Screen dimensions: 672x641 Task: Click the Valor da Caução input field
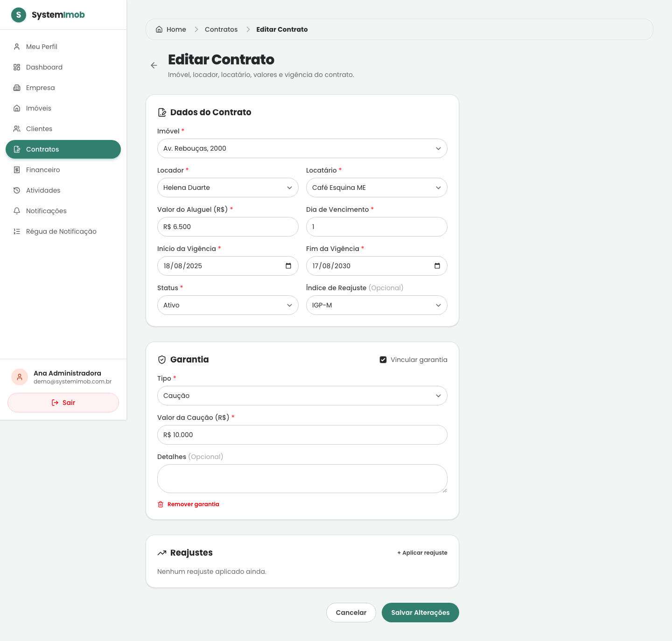pyautogui.click(x=302, y=435)
